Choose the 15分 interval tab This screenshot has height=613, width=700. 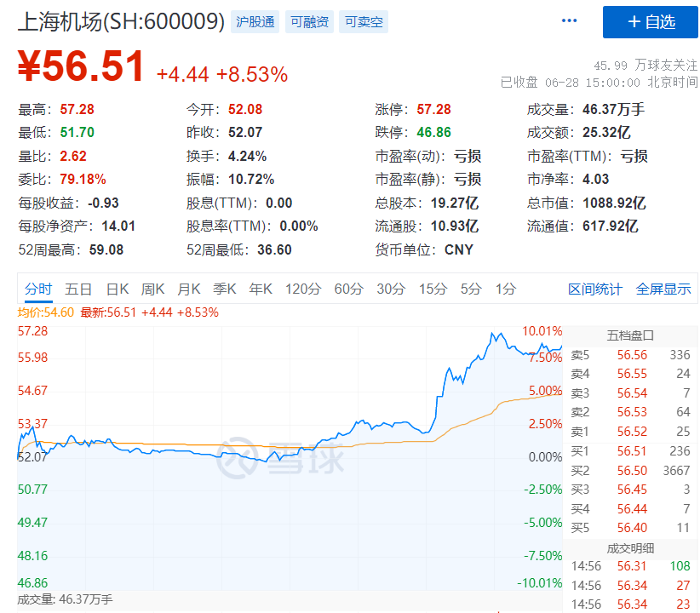coord(433,289)
